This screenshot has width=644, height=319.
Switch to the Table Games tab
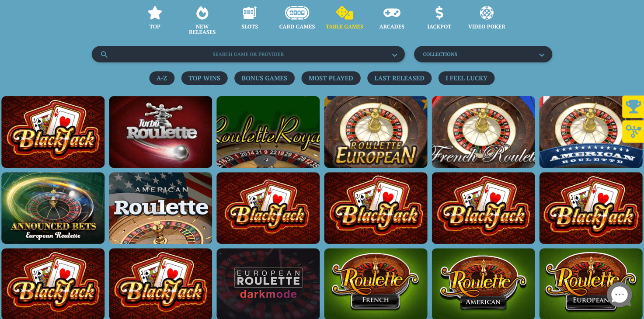pos(344,18)
